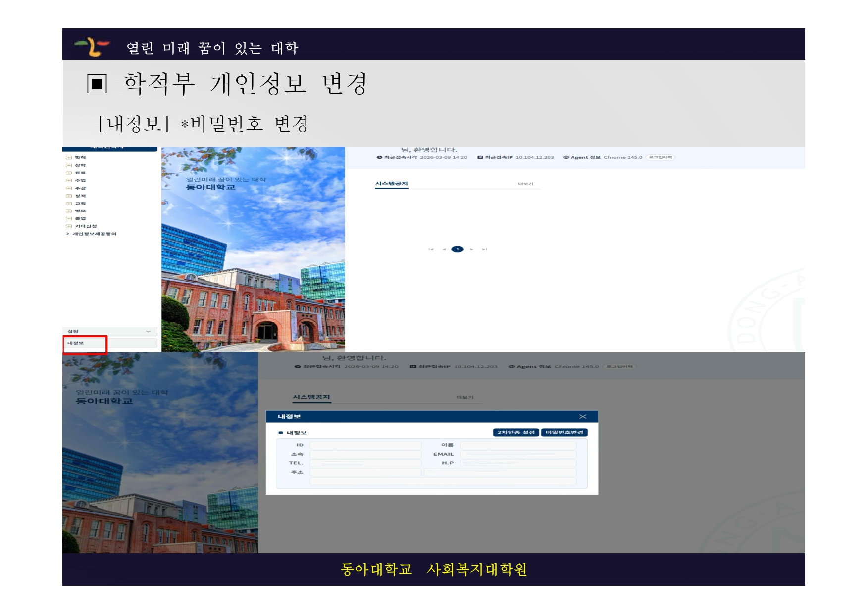The image size is (868, 614).
Task: Open the 로그인이력 button in header
Action: point(660,157)
